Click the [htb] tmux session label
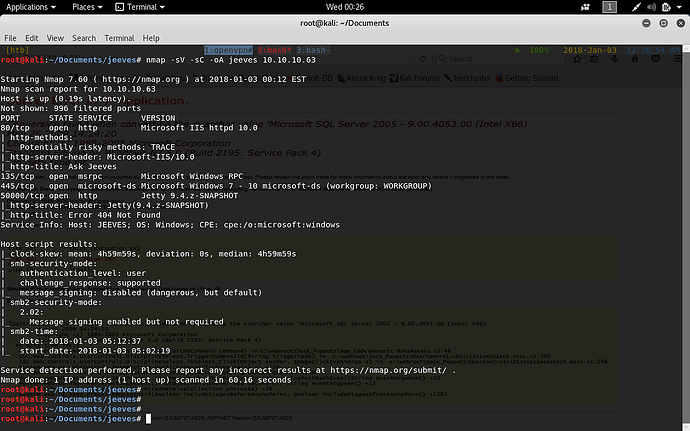The width and height of the screenshot is (690, 431). click(x=17, y=50)
